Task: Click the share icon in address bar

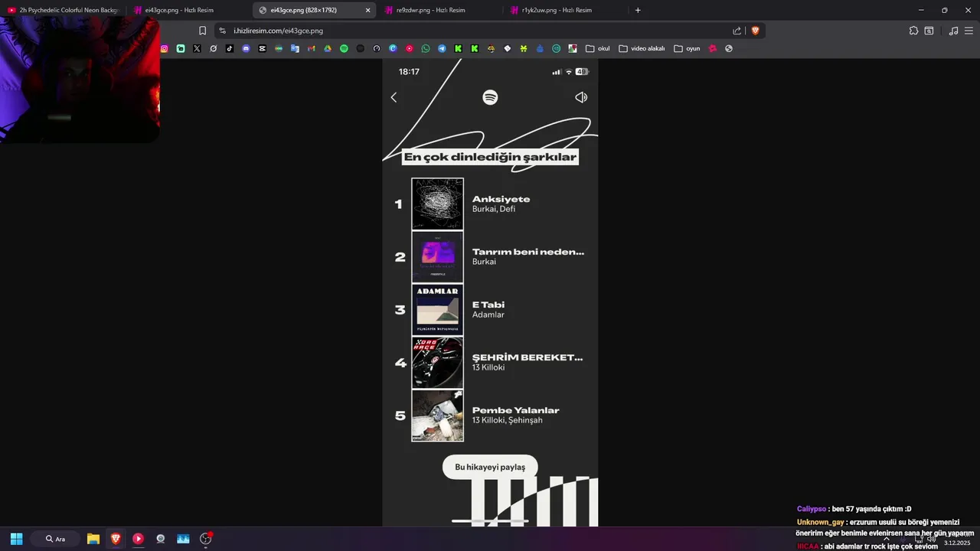Action: pyautogui.click(x=737, y=31)
